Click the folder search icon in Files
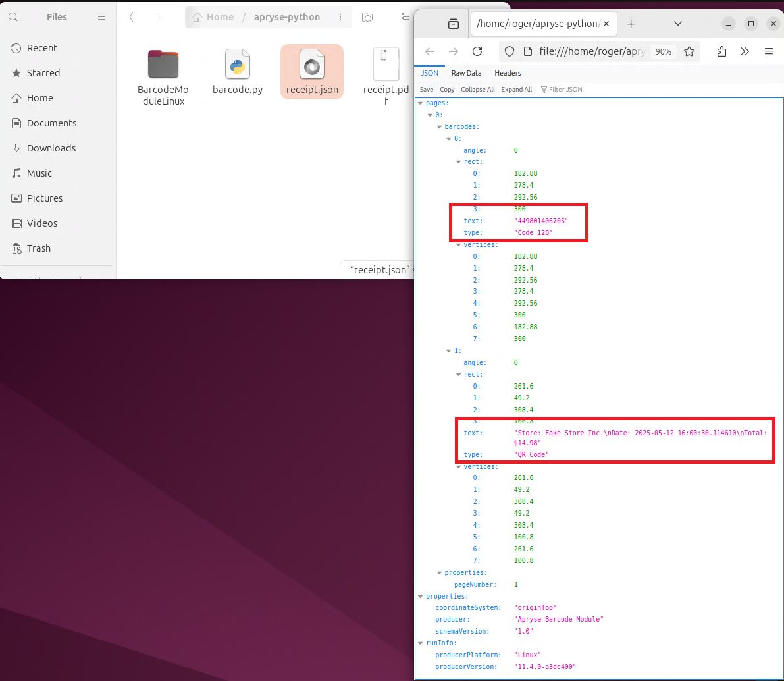784x681 pixels. (367, 17)
